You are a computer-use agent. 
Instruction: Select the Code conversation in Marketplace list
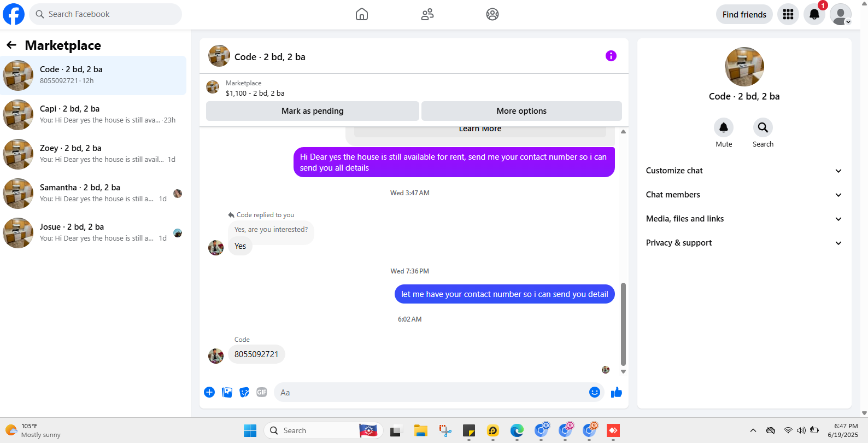(93, 75)
